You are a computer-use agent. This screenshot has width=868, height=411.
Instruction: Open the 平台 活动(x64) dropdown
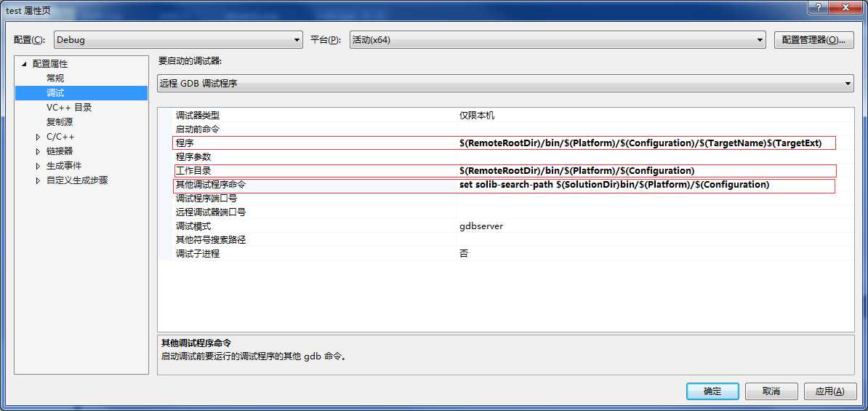tap(558, 40)
